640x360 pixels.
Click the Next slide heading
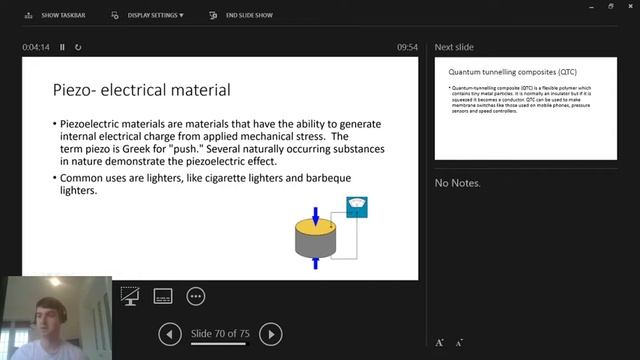(454, 47)
